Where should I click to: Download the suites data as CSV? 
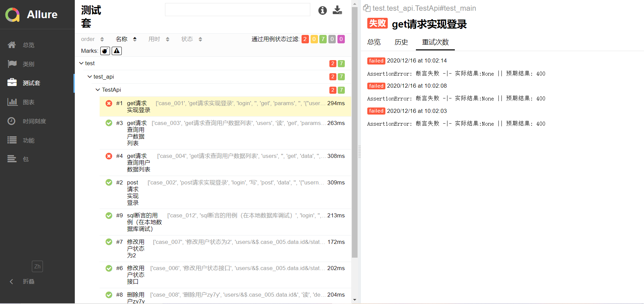point(337,10)
